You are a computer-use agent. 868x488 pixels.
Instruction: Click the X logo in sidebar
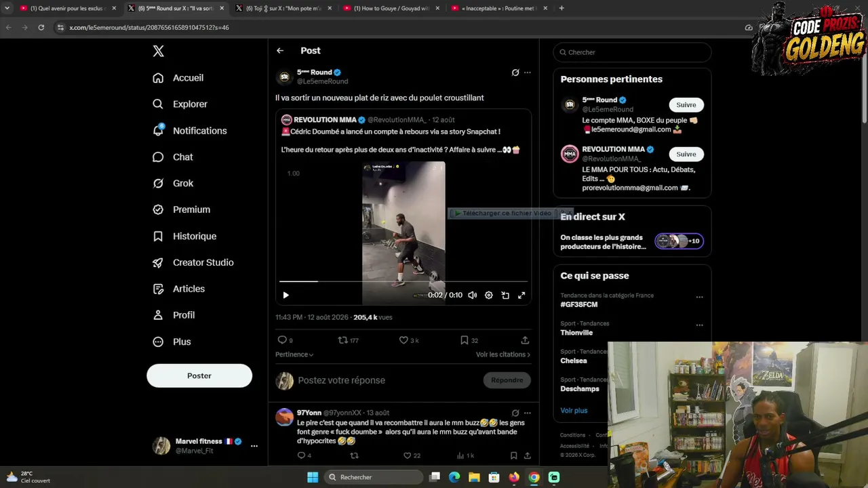pos(158,51)
